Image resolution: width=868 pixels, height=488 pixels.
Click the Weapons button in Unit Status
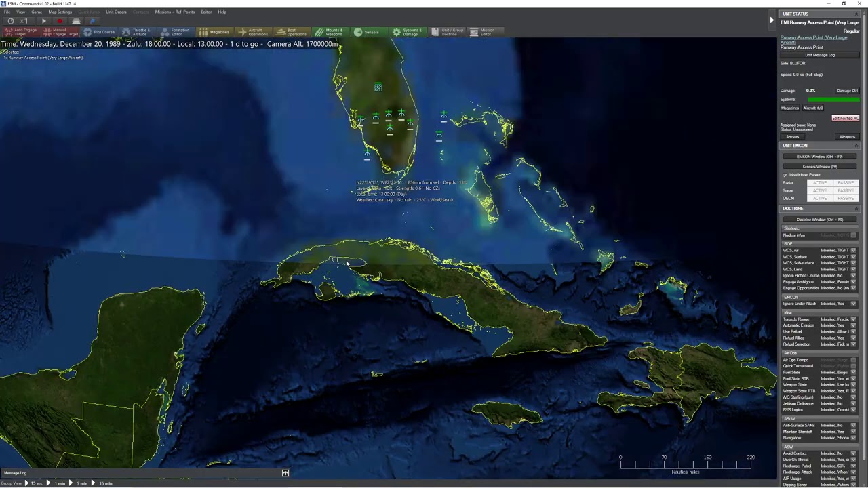pyautogui.click(x=847, y=137)
